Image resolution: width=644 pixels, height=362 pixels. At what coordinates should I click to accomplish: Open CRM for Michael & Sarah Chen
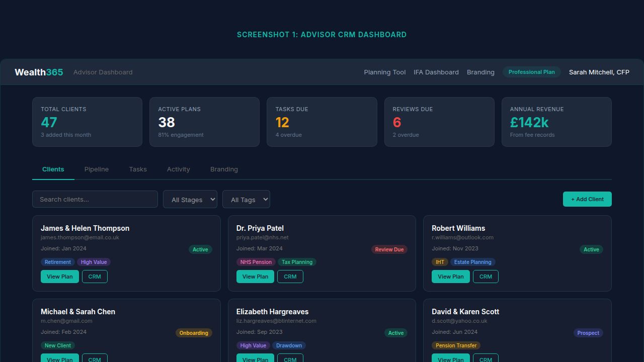point(95,359)
